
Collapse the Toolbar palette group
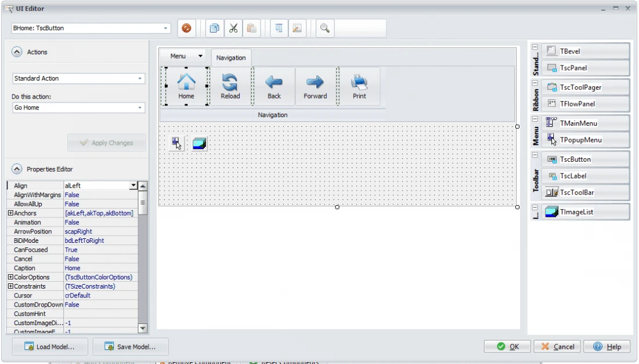[x=535, y=155]
